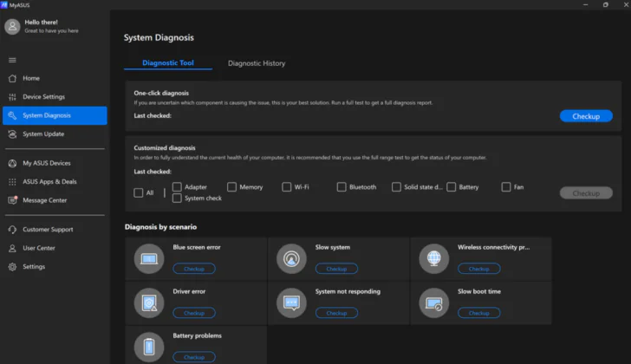
Task: Check the System check checkbox
Action: (x=177, y=198)
